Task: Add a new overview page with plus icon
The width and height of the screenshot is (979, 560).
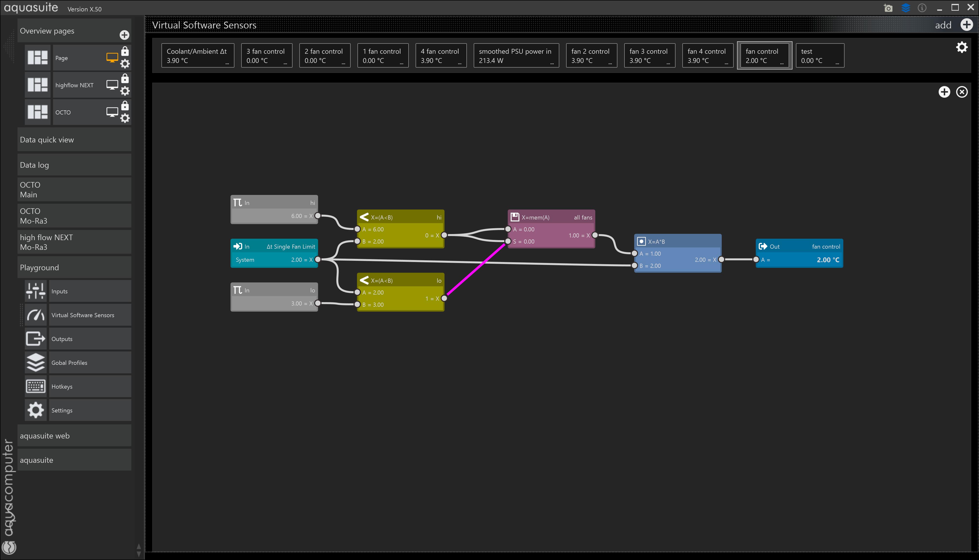Action: pos(124,35)
